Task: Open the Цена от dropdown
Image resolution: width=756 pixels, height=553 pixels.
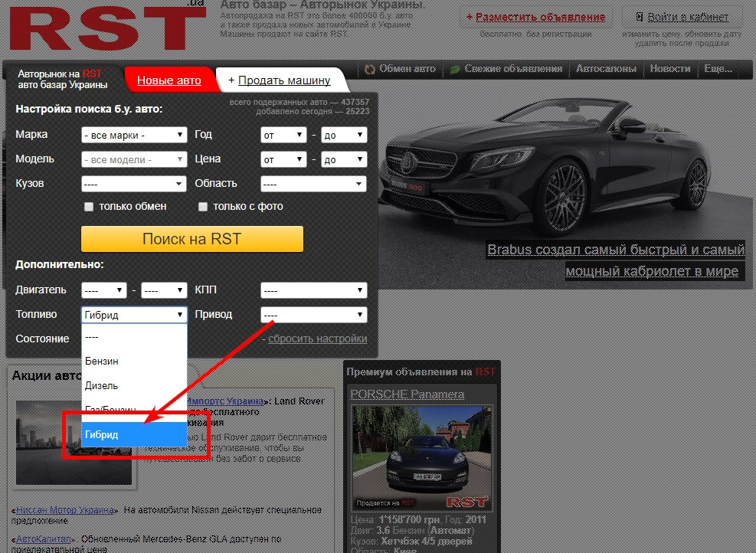Action: 283,159
